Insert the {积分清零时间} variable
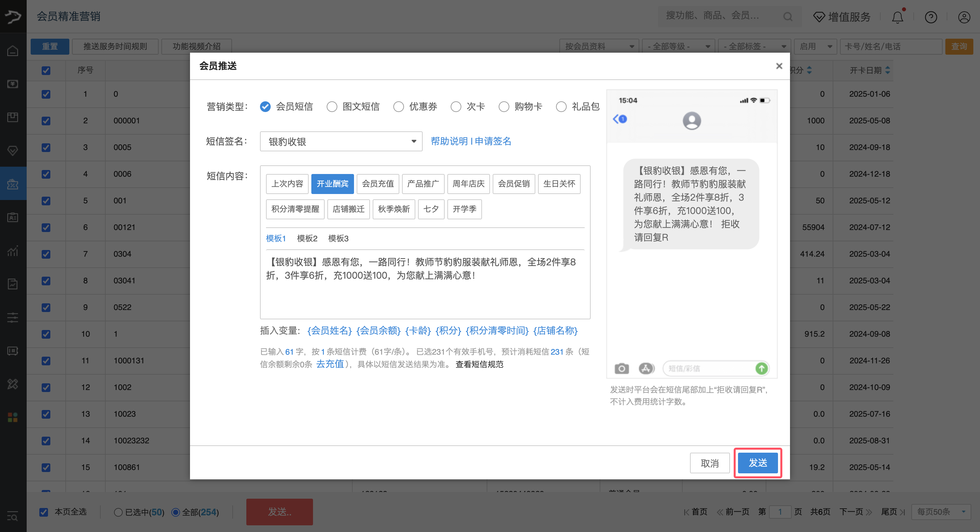Image resolution: width=980 pixels, height=532 pixels. (x=497, y=330)
